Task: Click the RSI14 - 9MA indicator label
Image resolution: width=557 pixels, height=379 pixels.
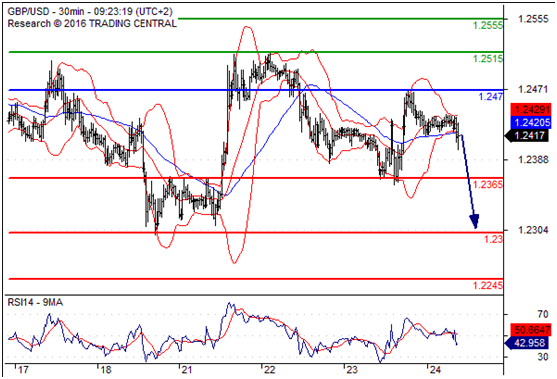Action: click(36, 302)
